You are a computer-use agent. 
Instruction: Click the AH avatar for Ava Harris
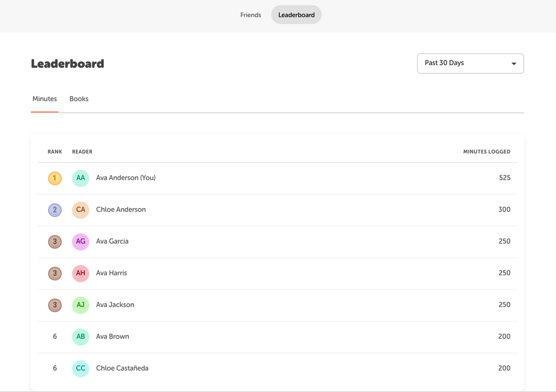click(81, 273)
